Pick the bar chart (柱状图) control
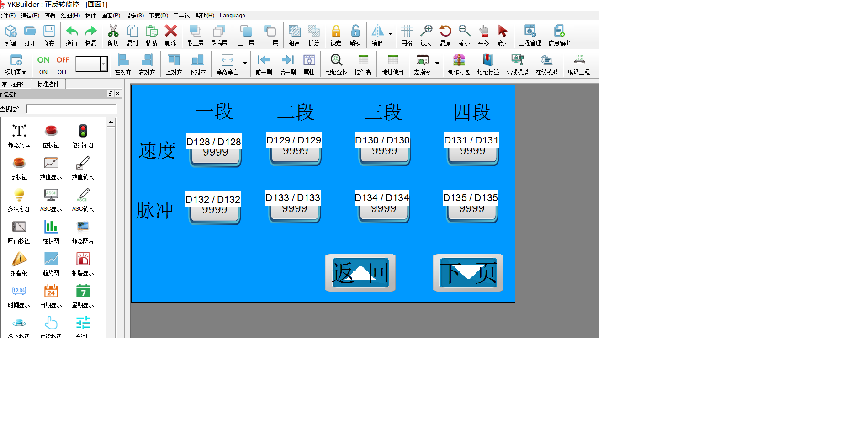 click(51, 232)
